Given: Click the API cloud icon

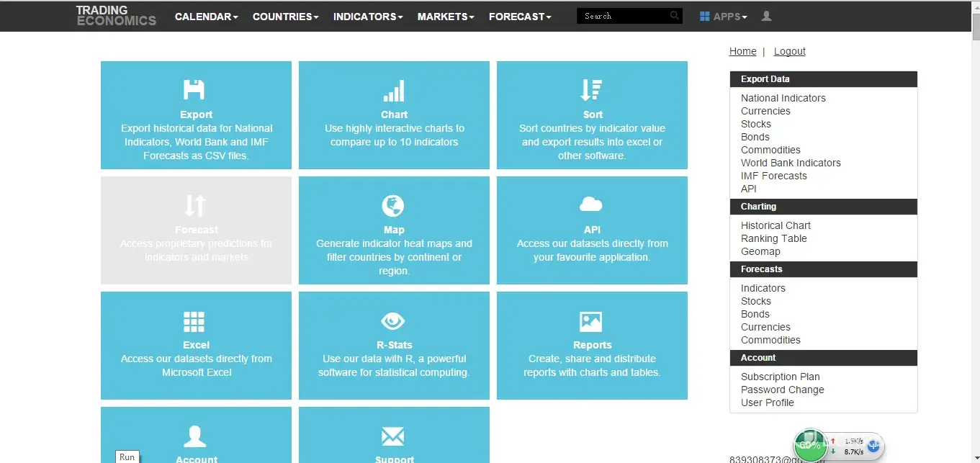Looking at the screenshot, I should pos(590,205).
